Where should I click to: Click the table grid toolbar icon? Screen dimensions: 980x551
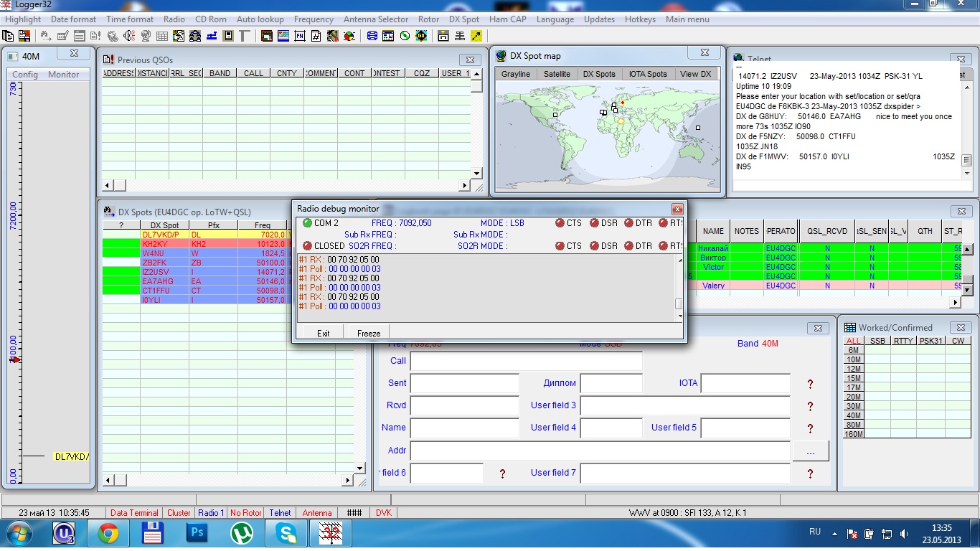point(162,36)
